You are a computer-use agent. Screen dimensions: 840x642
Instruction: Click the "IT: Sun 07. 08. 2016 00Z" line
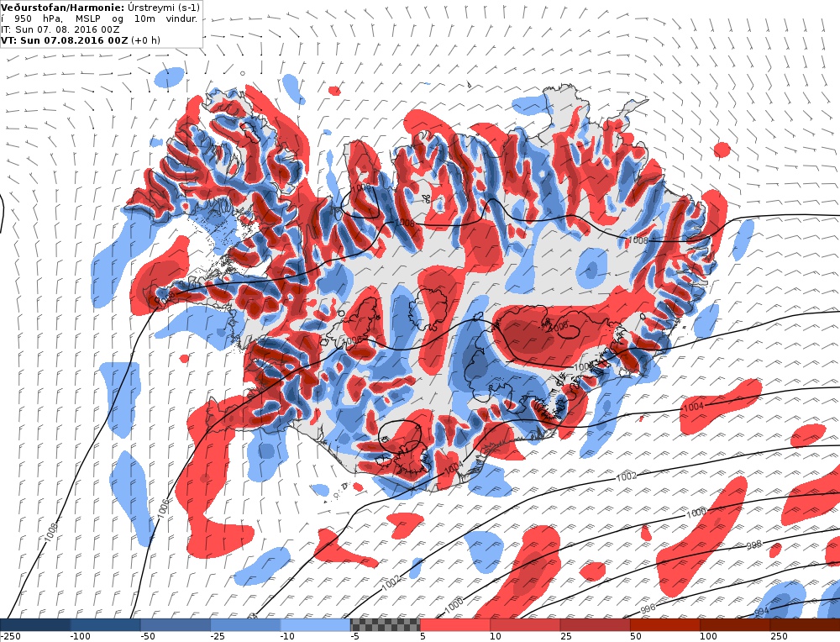(60, 30)
